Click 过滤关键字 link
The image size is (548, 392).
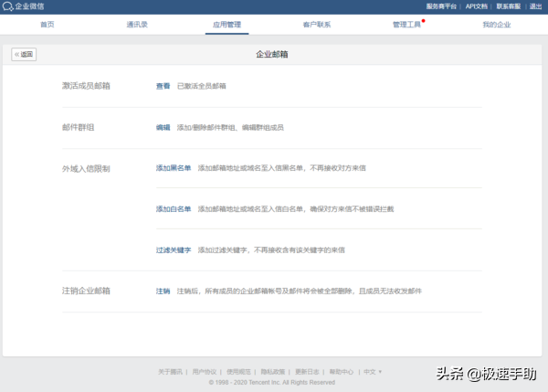[x=174, y=249]
